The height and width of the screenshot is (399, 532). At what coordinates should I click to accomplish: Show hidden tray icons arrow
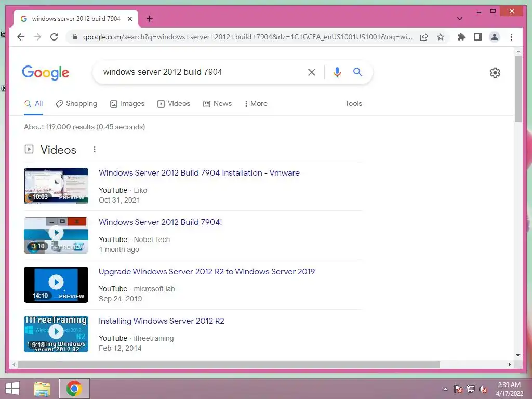tap(445, 389)
